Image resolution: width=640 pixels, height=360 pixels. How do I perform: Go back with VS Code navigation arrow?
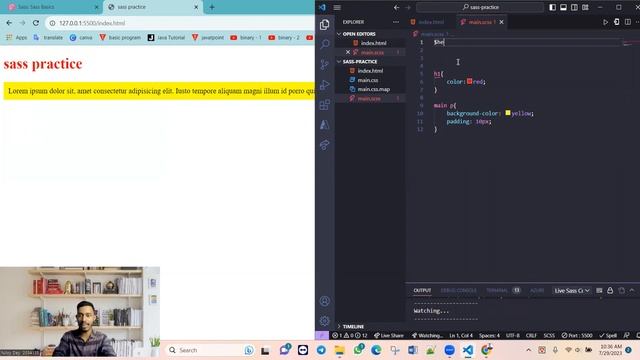click(x=396, y=7)
